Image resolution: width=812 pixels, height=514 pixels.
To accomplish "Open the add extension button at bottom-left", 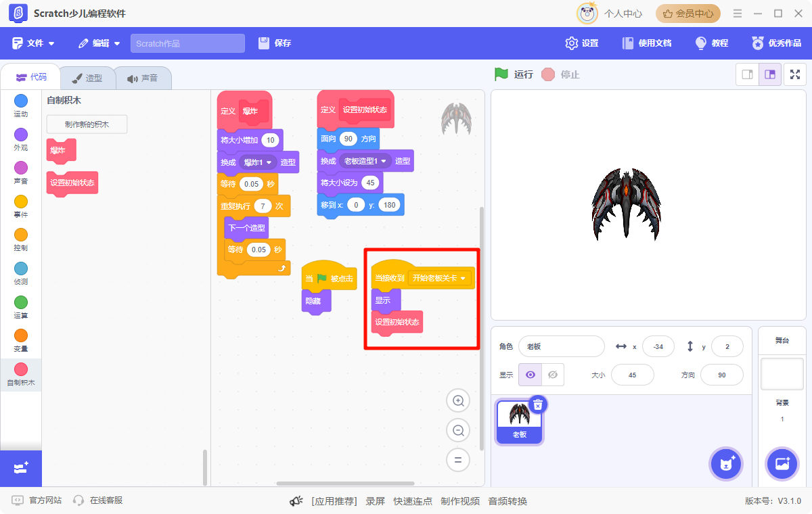I will click(x=21, y=468).
